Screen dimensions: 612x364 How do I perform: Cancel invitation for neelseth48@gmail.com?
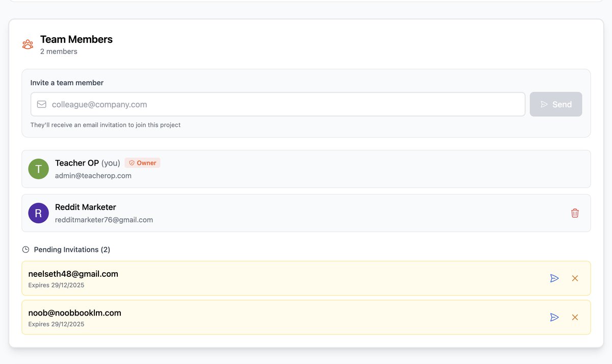575,278
